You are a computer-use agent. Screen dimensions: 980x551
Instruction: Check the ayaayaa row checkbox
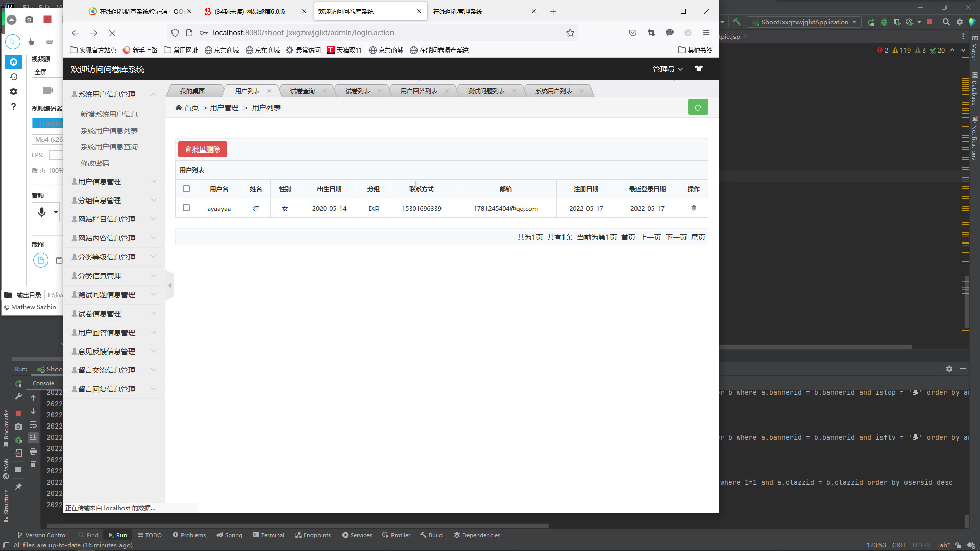pos(186,208)
